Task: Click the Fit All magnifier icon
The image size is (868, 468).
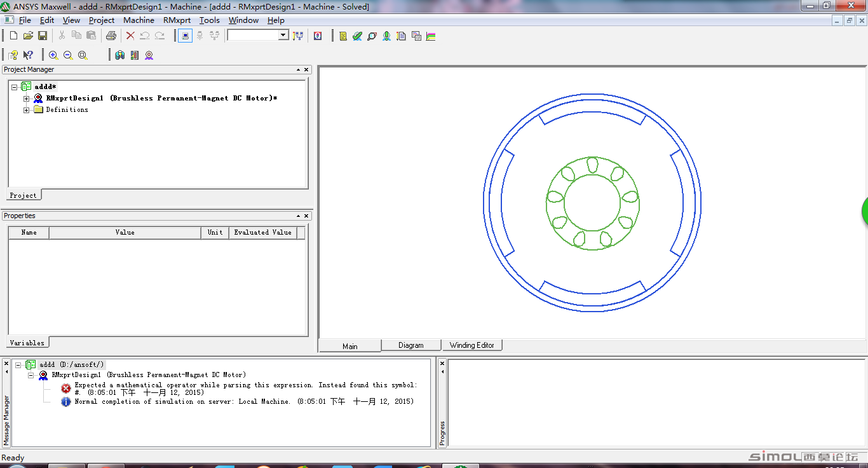Action: [x=83, y=55]
